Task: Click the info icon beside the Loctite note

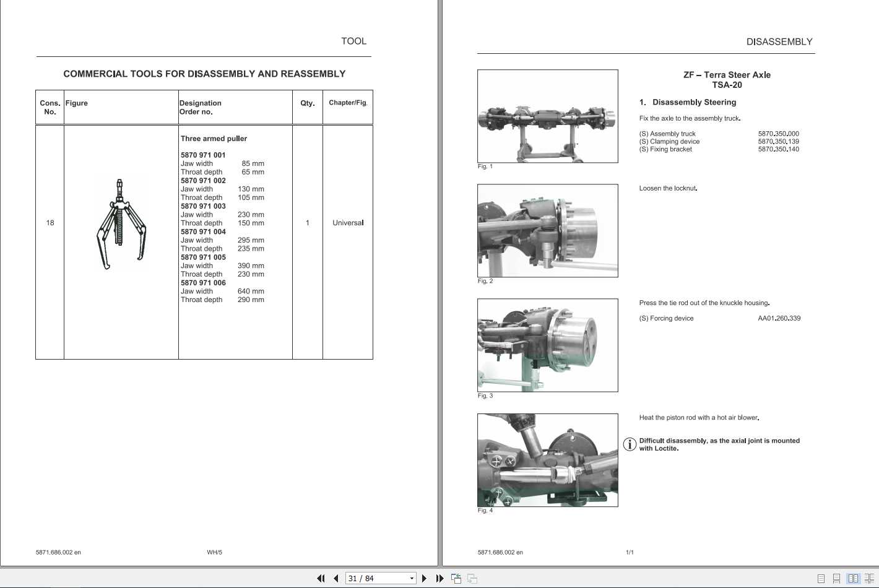Action: tap(629, 444)
